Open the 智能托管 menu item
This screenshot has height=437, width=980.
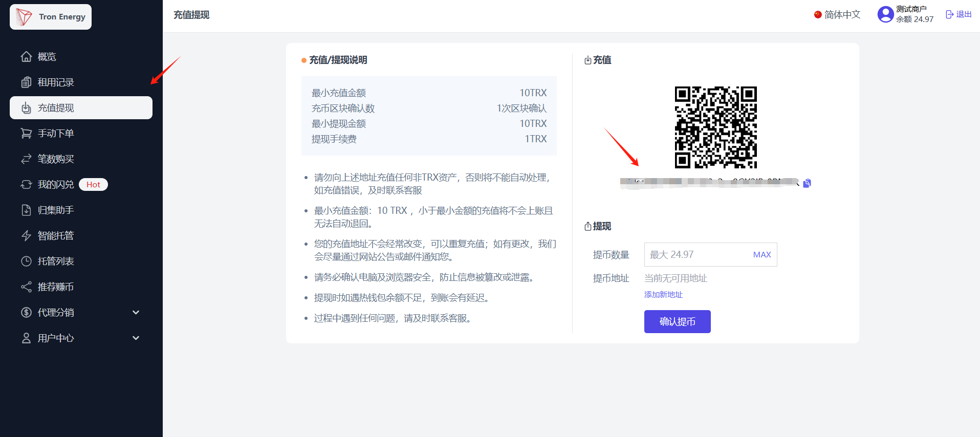pyautogui.click(x=81, y=236)
